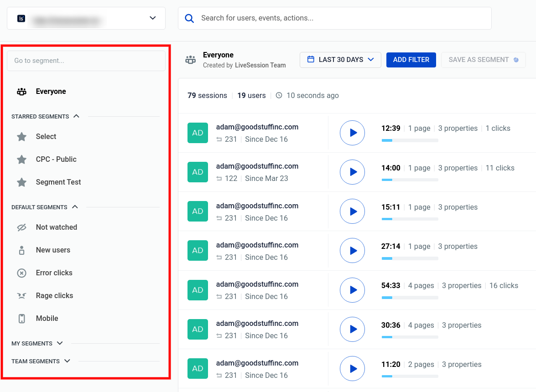Click the group icon beside the Everyone header
The width and height of the screenshot is (536, 392).
click(190, 60)
